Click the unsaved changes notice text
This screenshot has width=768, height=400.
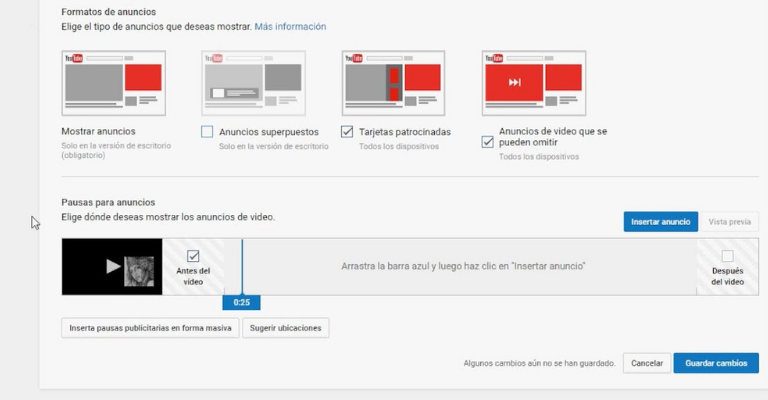tap(539, 363)
